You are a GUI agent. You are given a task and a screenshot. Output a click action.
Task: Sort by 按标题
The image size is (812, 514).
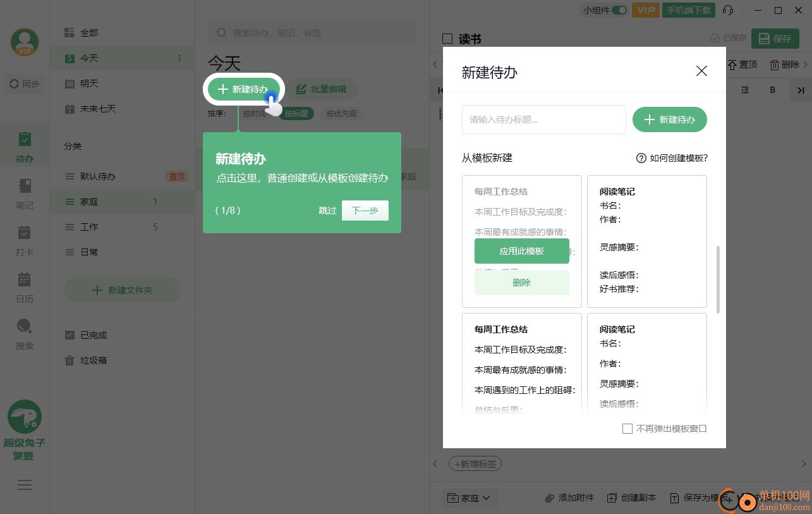[296, 114]
